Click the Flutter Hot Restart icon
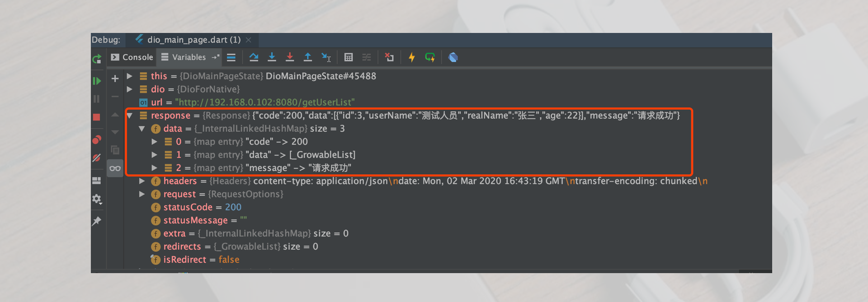 [429, 57]
